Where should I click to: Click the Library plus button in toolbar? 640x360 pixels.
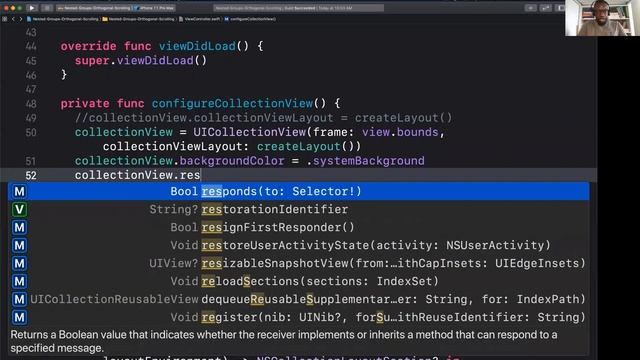pyautogui.click(x=530, y=8)
